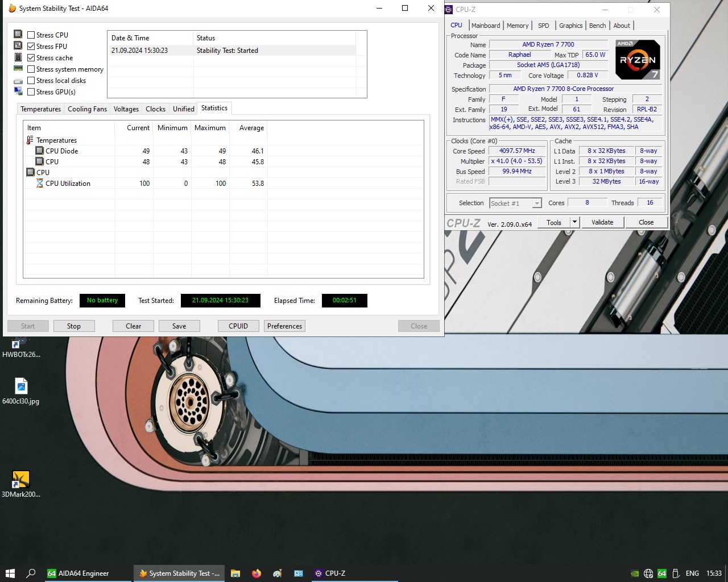Viewport: 728px width, 582px height.
Task: Uncheck the Stress cache option
Action: (x=31, y=58)
